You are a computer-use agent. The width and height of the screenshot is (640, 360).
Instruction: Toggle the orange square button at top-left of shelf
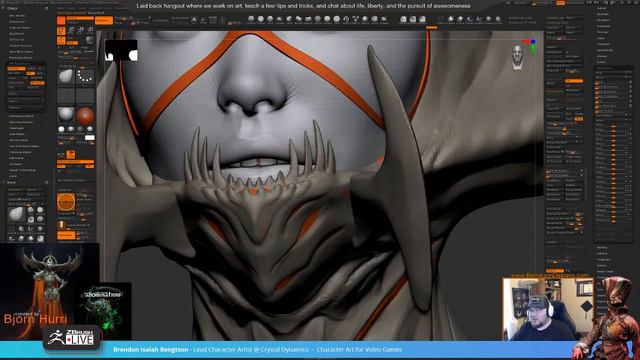coord(61,20)
